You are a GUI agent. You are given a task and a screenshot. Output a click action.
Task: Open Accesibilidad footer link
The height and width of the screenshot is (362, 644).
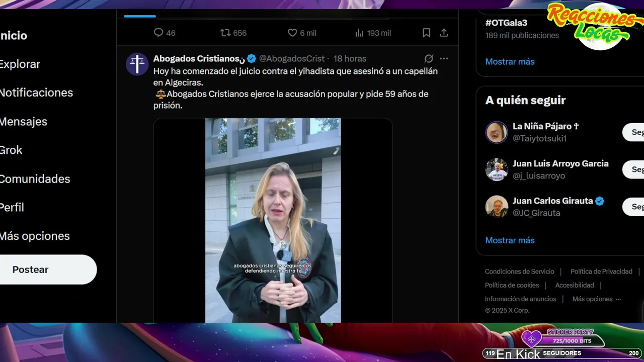point(575,285)
